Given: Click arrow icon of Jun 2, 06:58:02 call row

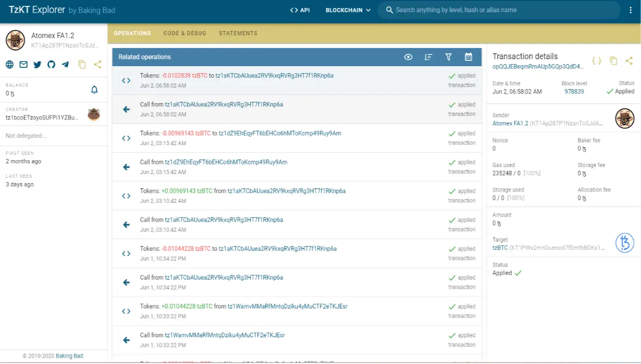Looking at the screenshot, I should (x=126, y=109).
